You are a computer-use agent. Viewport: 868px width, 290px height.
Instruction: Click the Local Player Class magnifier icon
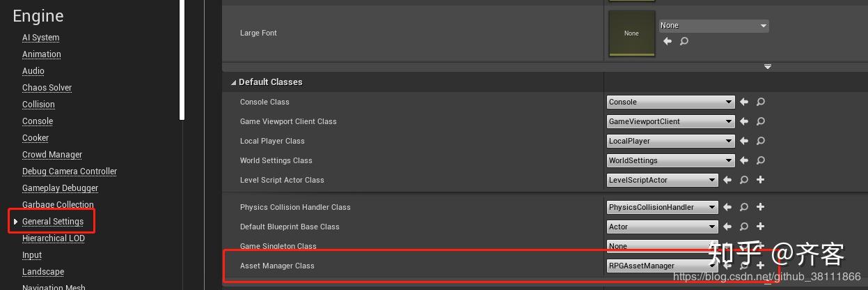click(761, 141)
